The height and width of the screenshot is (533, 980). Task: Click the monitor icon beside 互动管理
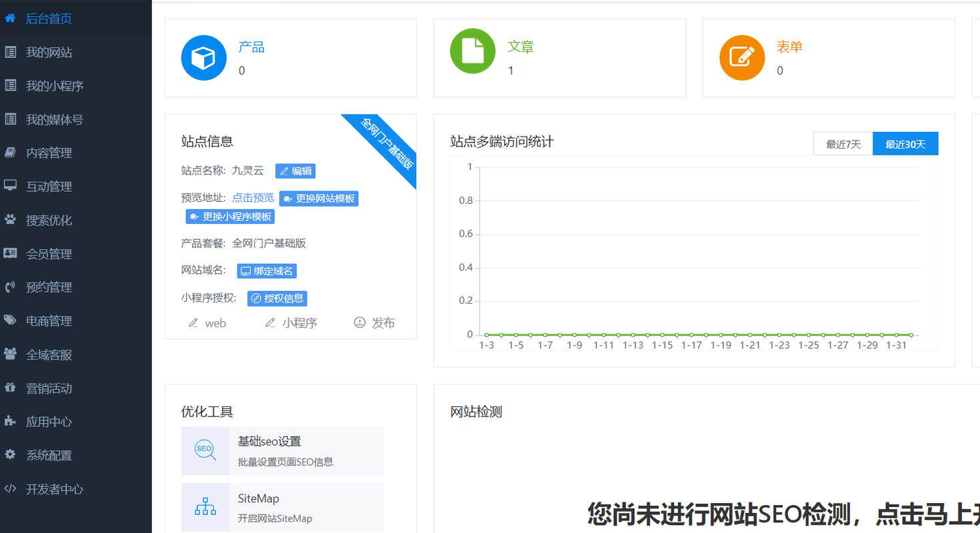(10, 186)
